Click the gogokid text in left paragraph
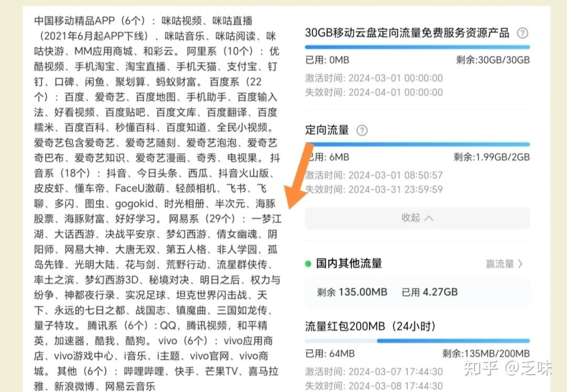This screenshot has height=392, width=567. pyautogui.click(x=134, y=204)
